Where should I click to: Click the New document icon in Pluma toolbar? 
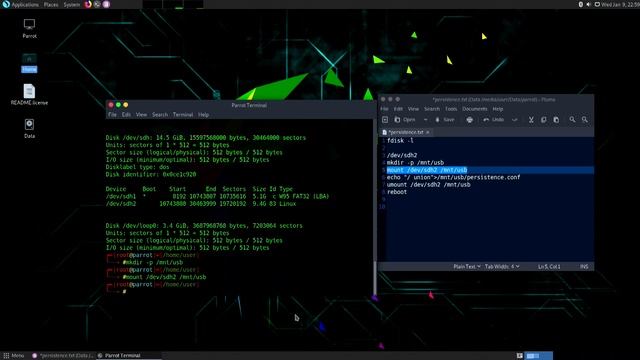click(x=385, y=120)
